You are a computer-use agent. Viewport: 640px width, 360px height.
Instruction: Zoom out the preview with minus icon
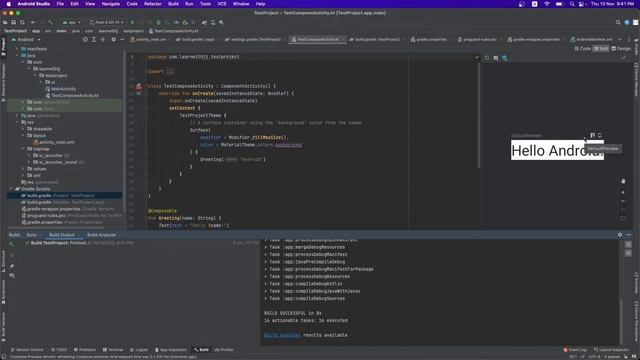[623, 201]
